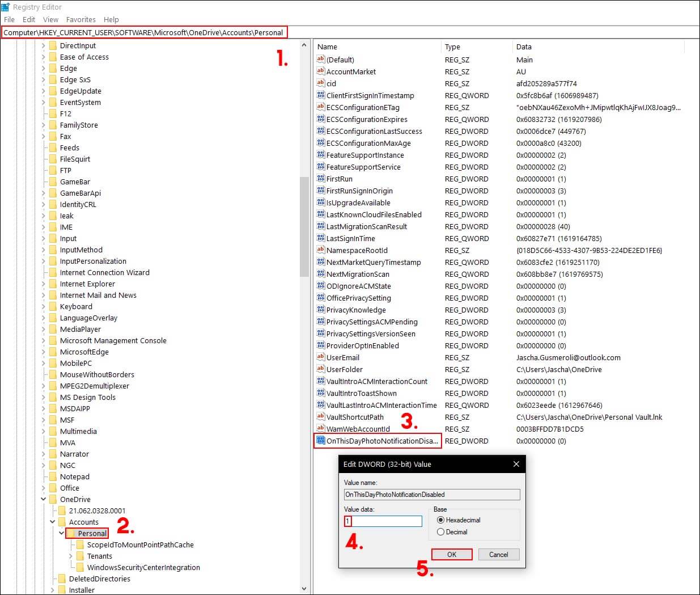Select the OnThisDayPhotoNotificationDisabled value name
This screenshot has width=700, height=595.
tap(383, 441)
